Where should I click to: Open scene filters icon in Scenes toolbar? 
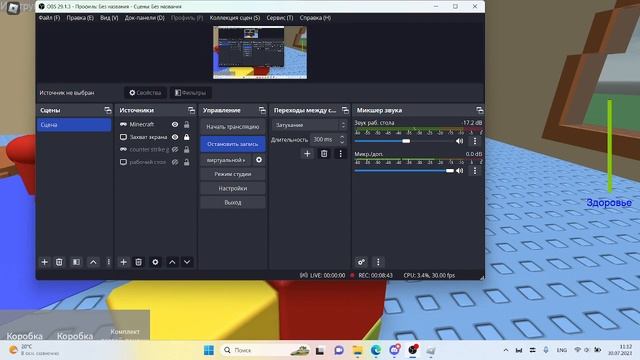76,262
